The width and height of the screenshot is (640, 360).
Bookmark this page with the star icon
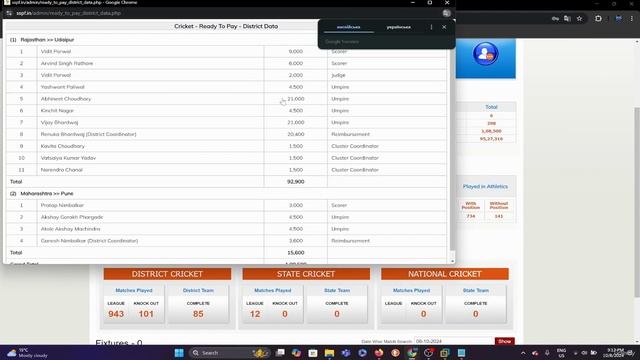(x=579, y=18)
